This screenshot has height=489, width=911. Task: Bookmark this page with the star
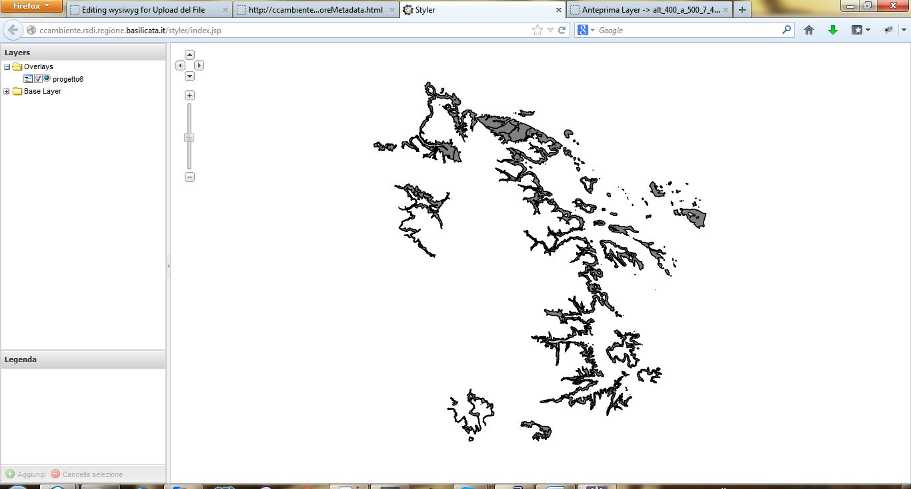[537, 30]
